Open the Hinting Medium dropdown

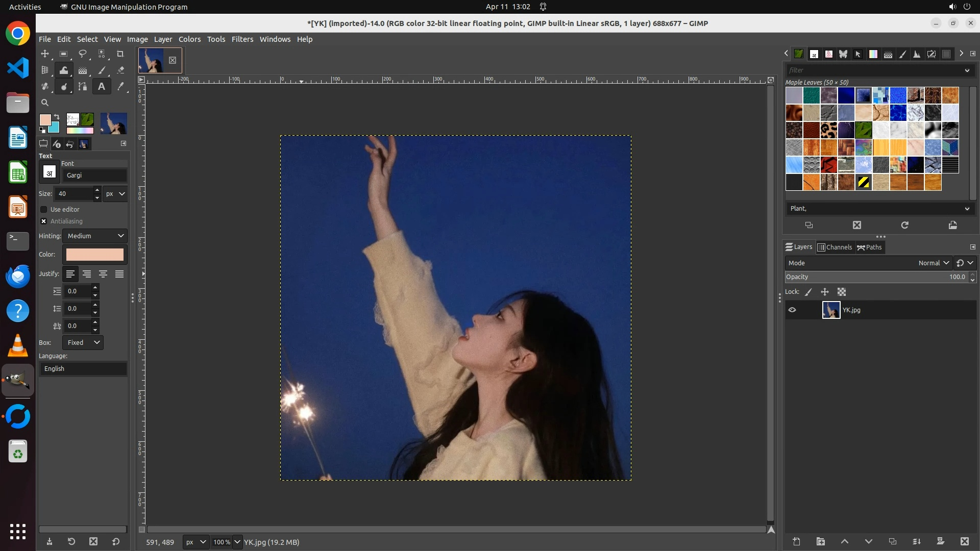[x=95, y=236]
